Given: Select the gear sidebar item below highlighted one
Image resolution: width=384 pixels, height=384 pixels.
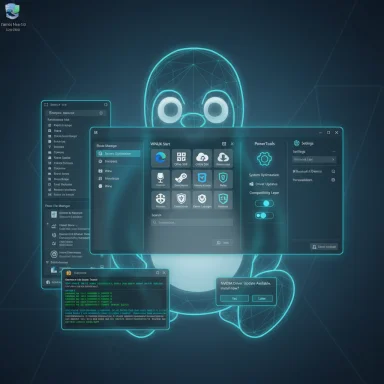Looking at the screenshot, I should pyautogui.click(x=118, y=161).
